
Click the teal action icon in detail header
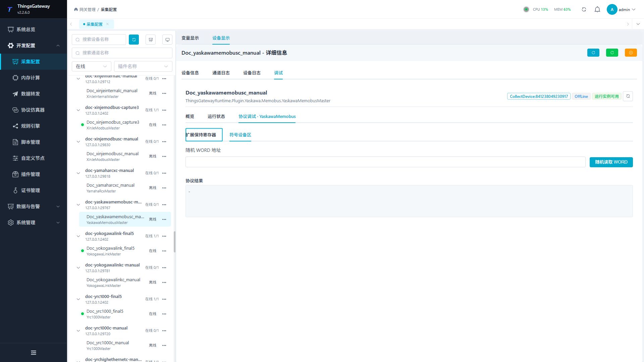point(593,53)
